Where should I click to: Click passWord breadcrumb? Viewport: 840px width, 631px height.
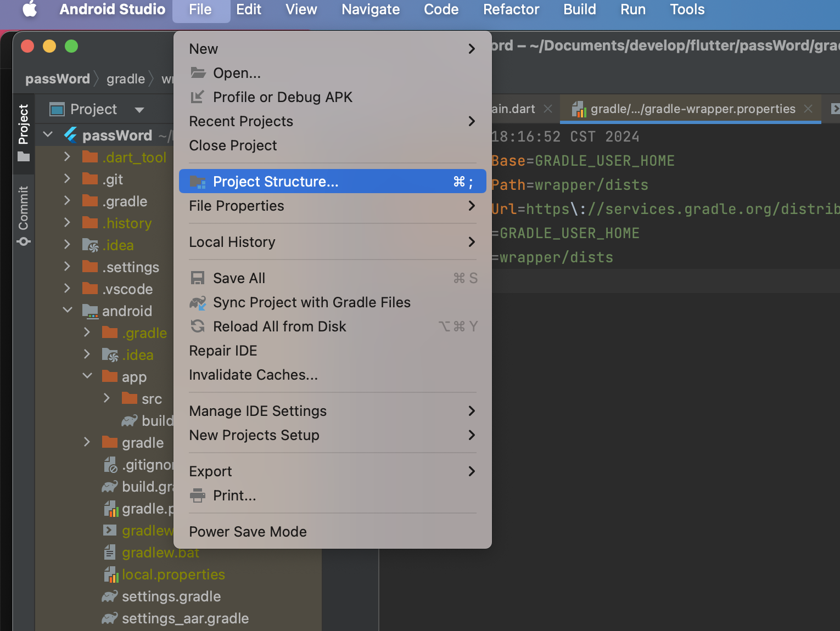58,79
